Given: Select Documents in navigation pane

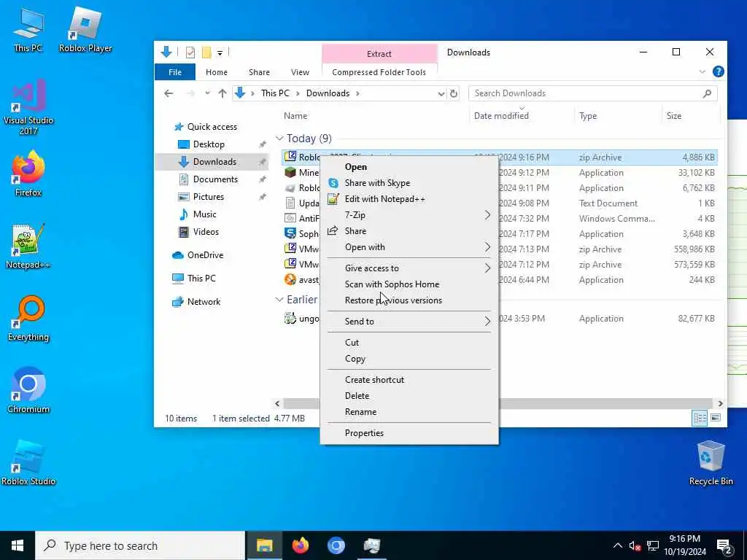Looking at the screenshot, I should [215, 179].
